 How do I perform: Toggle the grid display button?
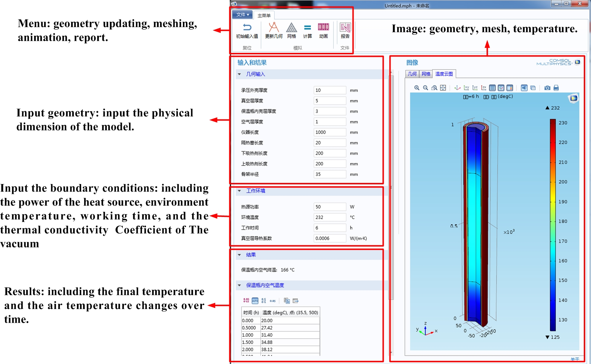pyautogui.click(x=492, y=88)
